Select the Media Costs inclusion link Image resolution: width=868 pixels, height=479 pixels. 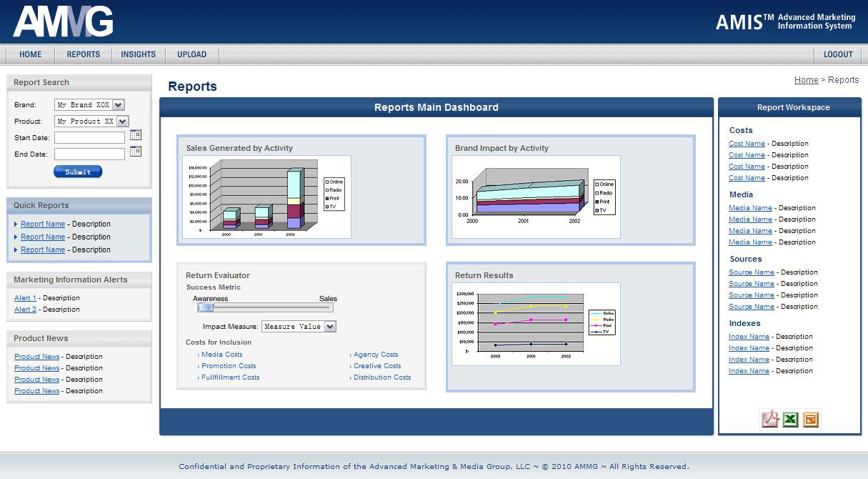221,355
